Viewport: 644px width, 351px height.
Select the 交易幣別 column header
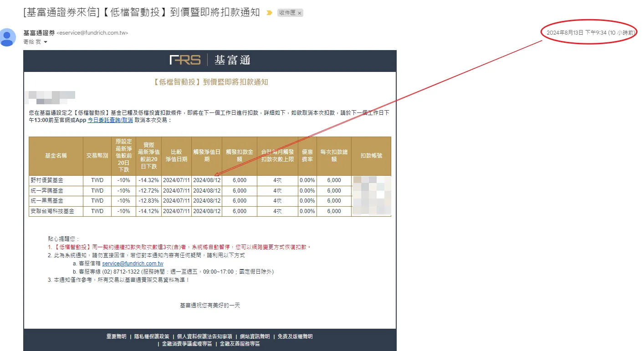click(x=97, y=156)
